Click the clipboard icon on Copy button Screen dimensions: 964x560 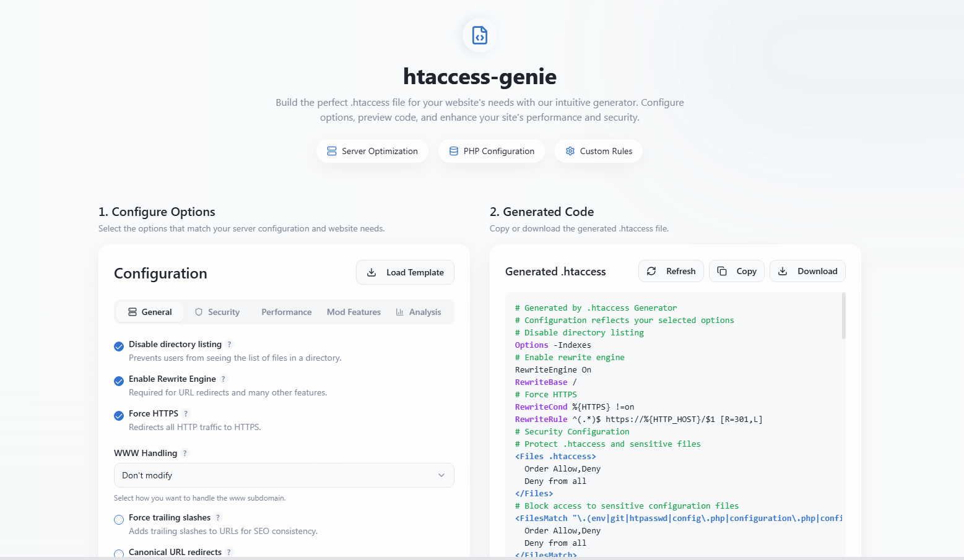pos(722,271)
